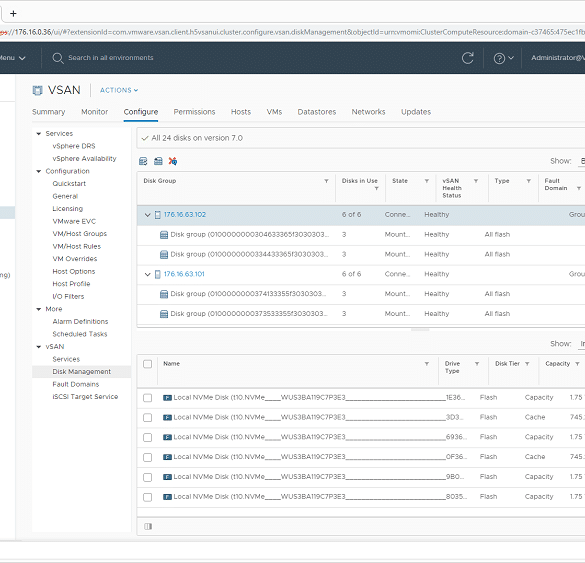The height and width of the screenshot is (563, 585).
Task: Click the create disk group toolbar icon
Action: (x=158, y=161)
